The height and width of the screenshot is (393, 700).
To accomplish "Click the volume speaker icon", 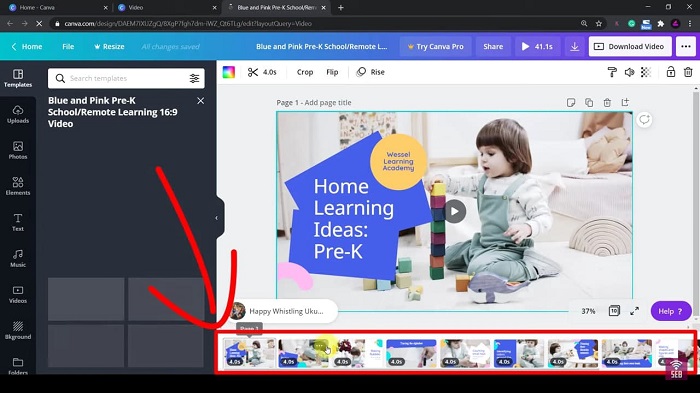I will click(629, 72).
